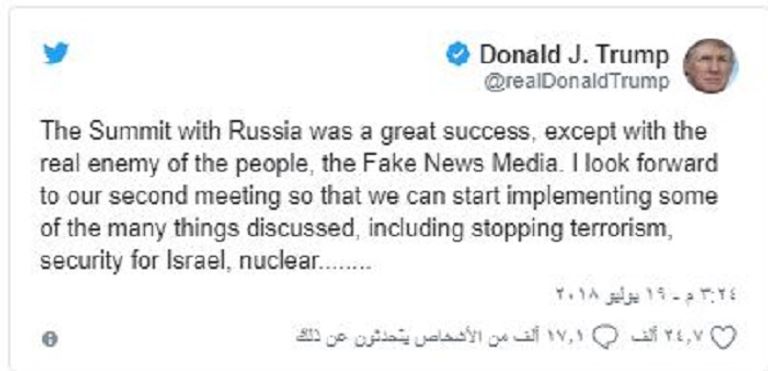
Task: Open the Donald J. Trump display name
Action: pyautogui.click(x=574, y=54)
